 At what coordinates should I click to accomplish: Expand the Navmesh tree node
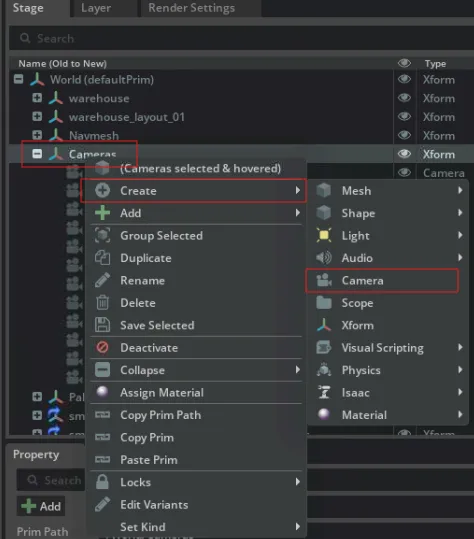coord(37,135)
